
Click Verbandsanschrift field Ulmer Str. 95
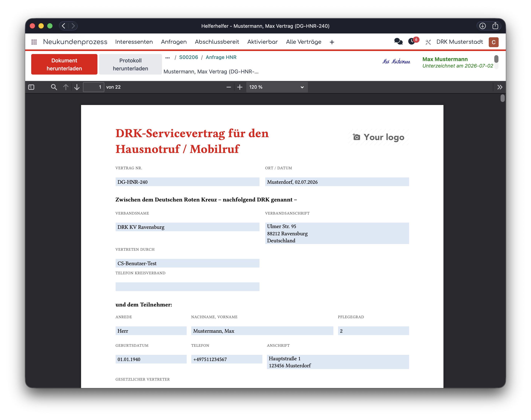[337, 233]
